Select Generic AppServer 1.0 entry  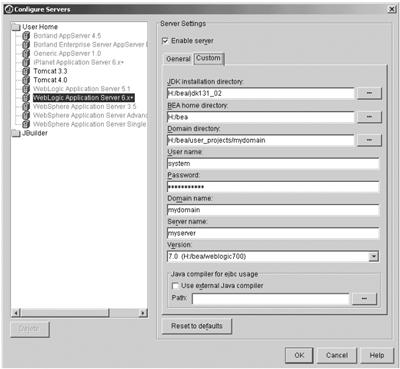coord(67,53)
